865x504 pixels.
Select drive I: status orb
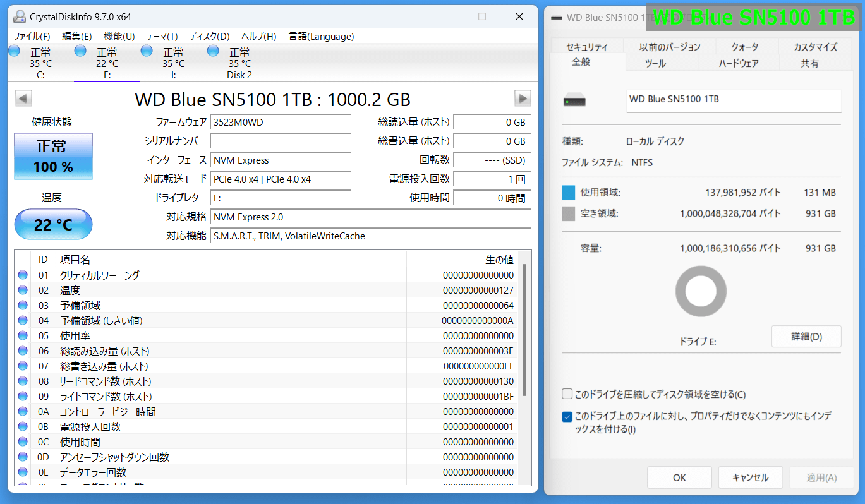tap(147, 51)
